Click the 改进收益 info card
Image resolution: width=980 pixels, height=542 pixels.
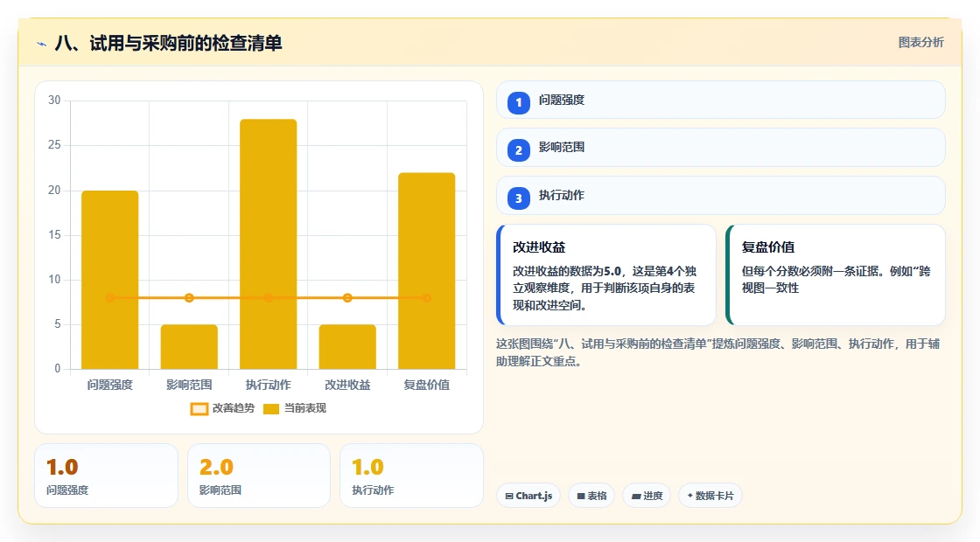[x=605, y=274]
